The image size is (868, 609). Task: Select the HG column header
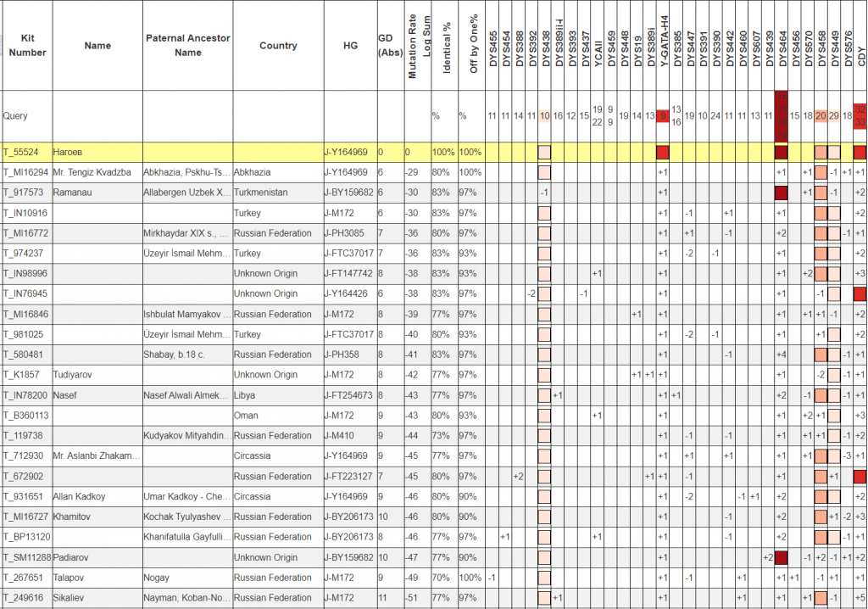coord(349,46)
